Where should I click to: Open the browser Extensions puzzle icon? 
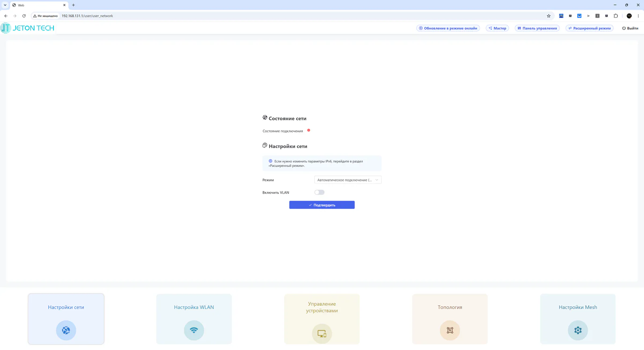coord(616,16)
